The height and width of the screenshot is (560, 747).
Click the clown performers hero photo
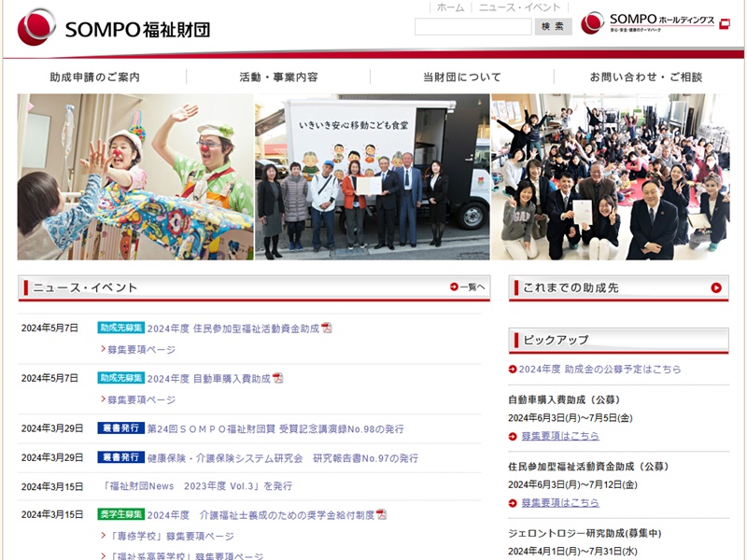(x=135, y=176)
